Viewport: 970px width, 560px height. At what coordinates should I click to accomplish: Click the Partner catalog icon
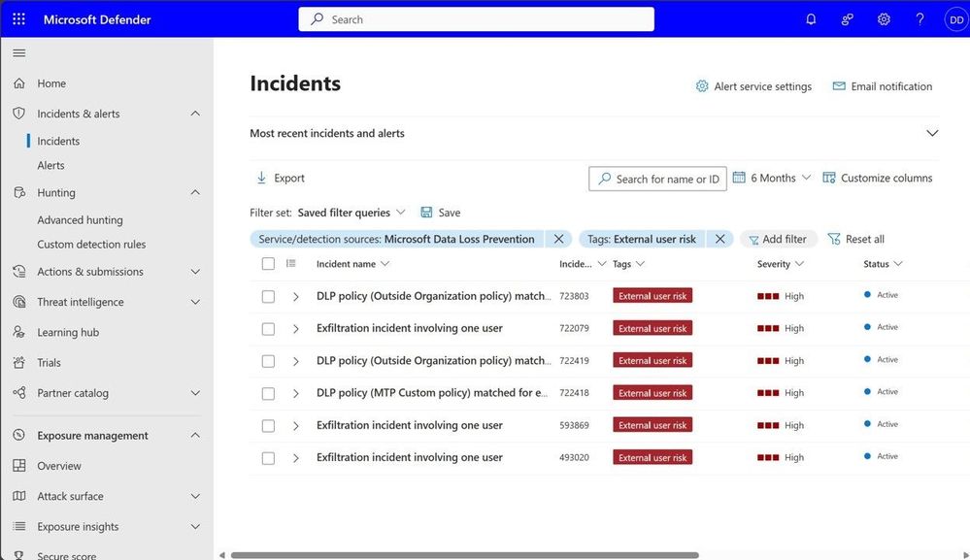tap(19, 392)
